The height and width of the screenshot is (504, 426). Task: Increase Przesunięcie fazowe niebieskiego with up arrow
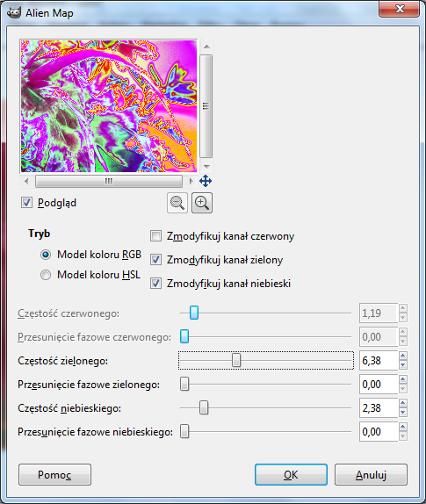click(403, 427)
